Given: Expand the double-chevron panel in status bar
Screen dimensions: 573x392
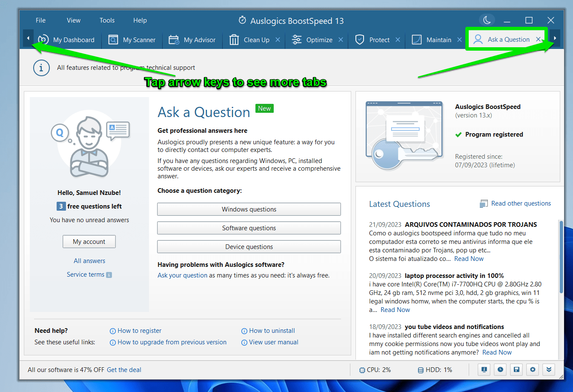Looking at the screenshot, I should 549,369.
